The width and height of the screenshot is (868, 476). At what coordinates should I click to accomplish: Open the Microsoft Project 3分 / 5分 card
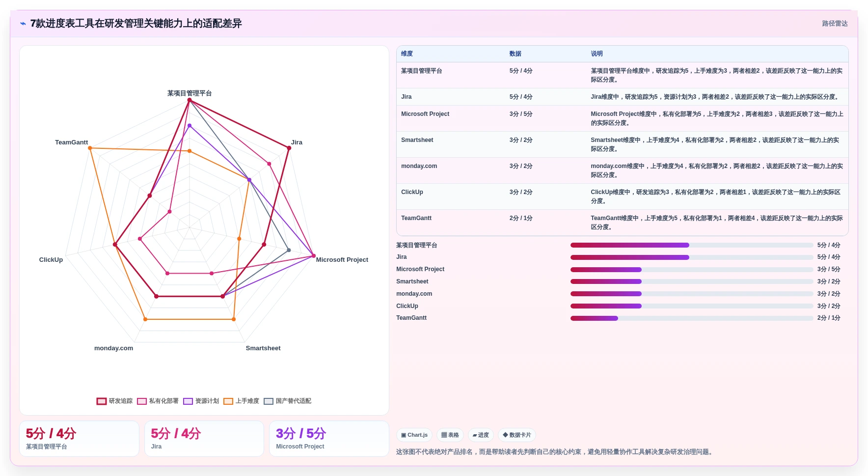pyautogui.click(x=329, y=439)
